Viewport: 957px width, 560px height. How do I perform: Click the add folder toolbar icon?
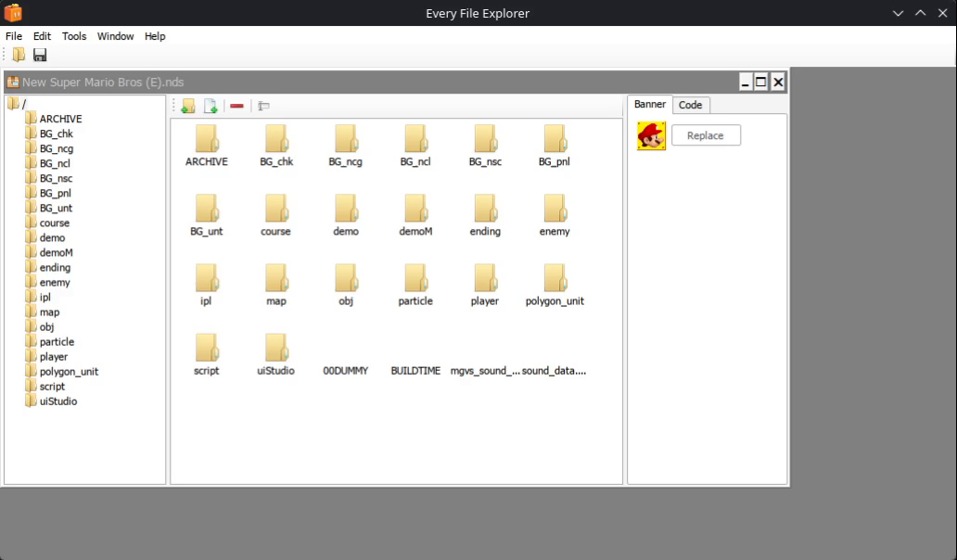188,106
